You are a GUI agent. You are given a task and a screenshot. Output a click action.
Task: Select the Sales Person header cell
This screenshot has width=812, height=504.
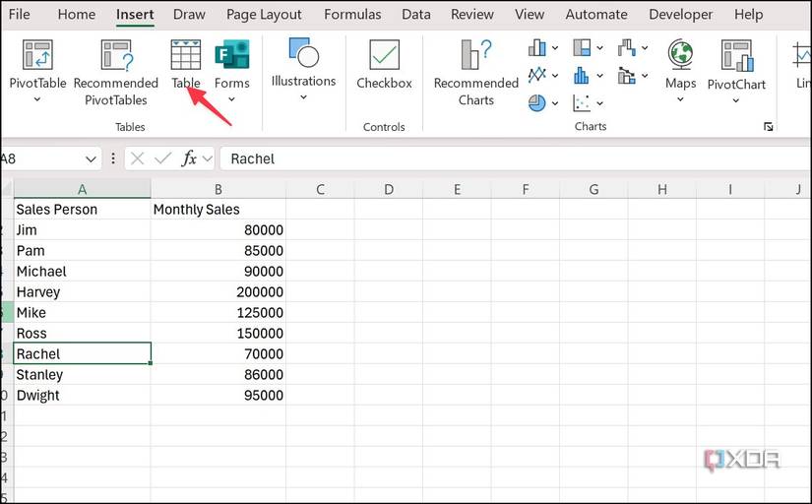point(82,209)
